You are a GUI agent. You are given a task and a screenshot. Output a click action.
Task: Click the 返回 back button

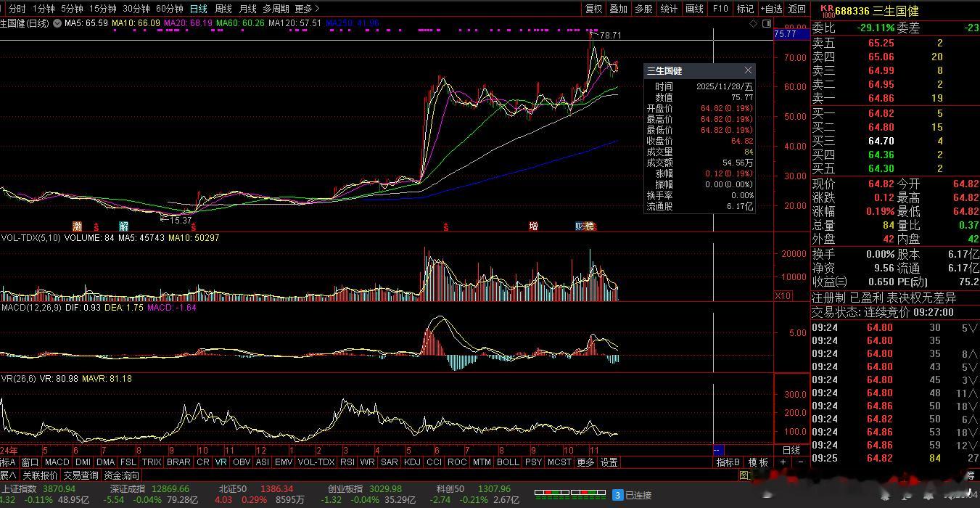pos(797,9)
